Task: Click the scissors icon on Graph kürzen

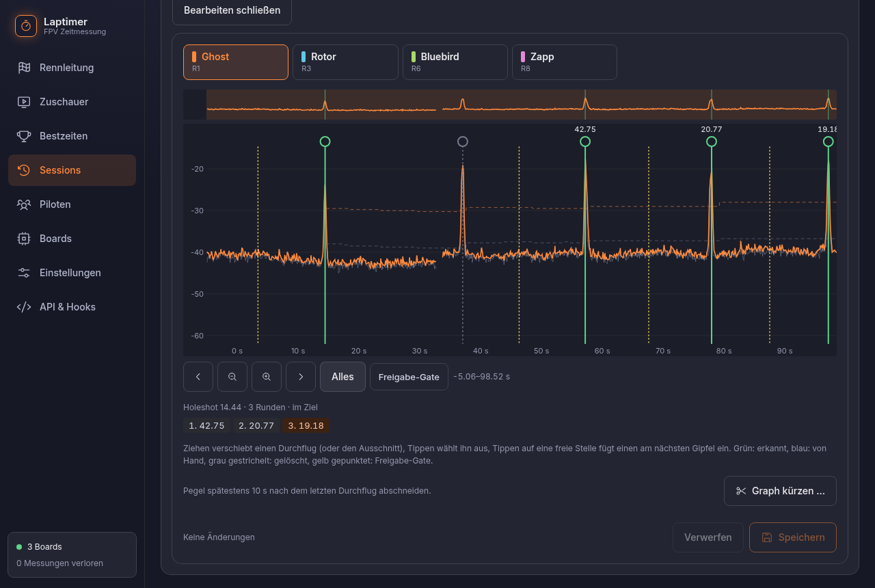Action: click(x=741, y=491)
